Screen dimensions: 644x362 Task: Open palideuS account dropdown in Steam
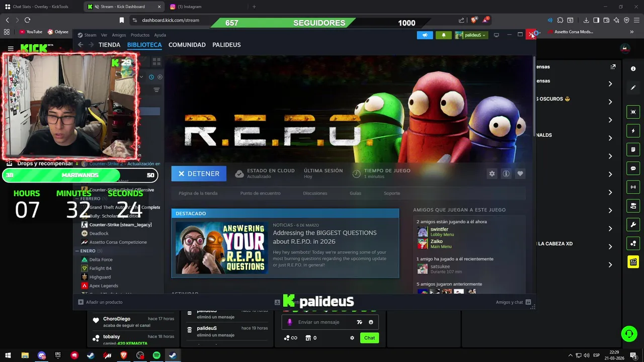tap(471, 35)
